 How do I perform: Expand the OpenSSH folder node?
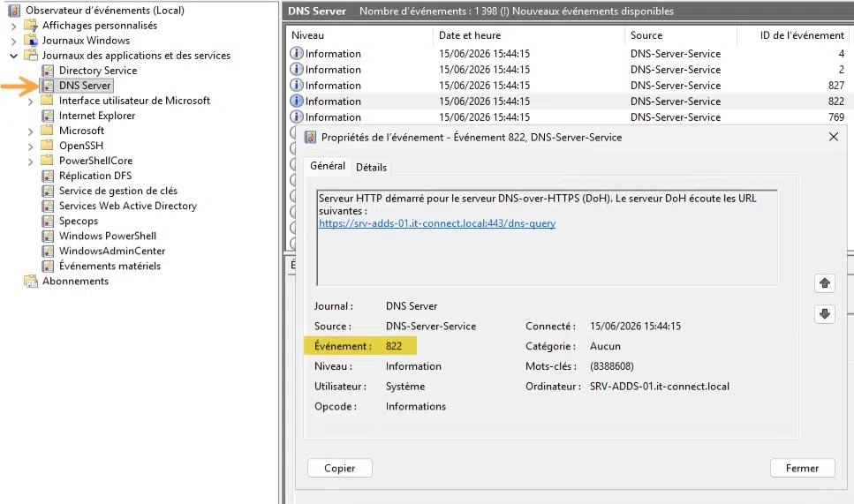tap(31, 147)
